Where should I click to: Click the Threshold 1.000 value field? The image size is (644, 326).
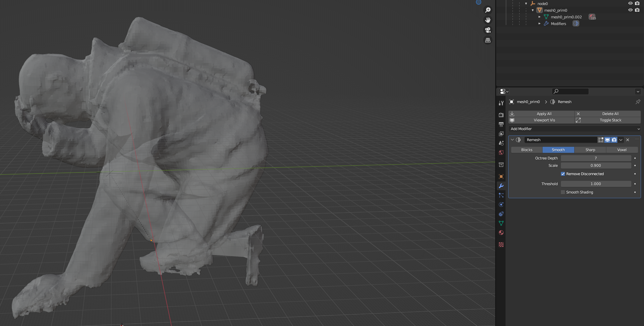point(596,184)
